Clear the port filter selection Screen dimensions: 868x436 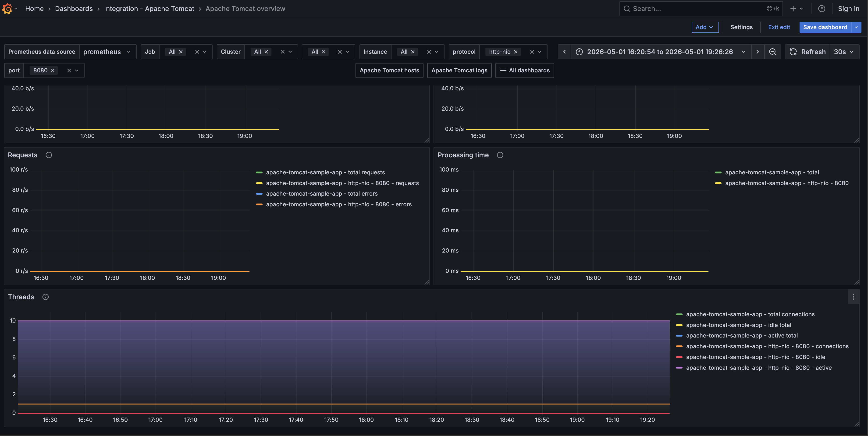pyautogui.click(x=69, y=70)
